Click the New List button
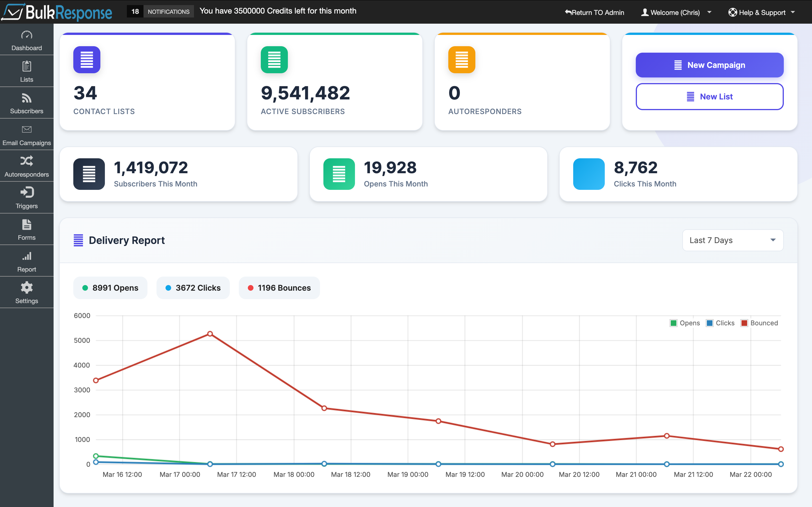The width and height of the screenshot is (812, 507). click(x=709, y=97)
